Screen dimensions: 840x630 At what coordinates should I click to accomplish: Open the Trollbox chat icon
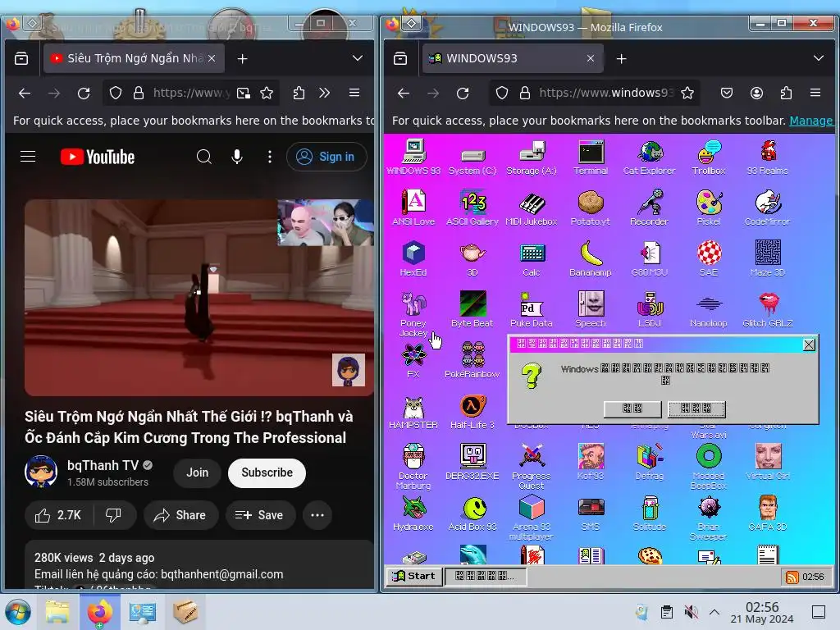pos(709,157)
